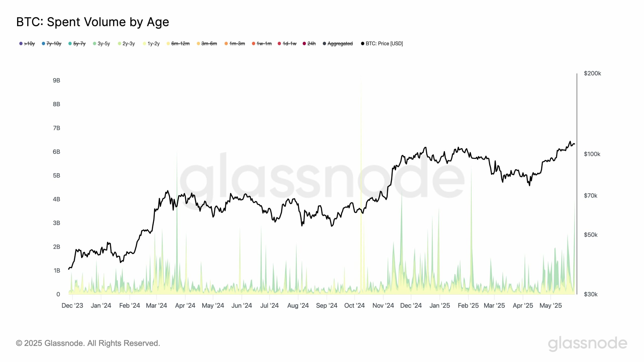The height and width of the screenshot is (362, 644).
Task: Click the glassnode logo at bottom right
Action: [587, 344]
